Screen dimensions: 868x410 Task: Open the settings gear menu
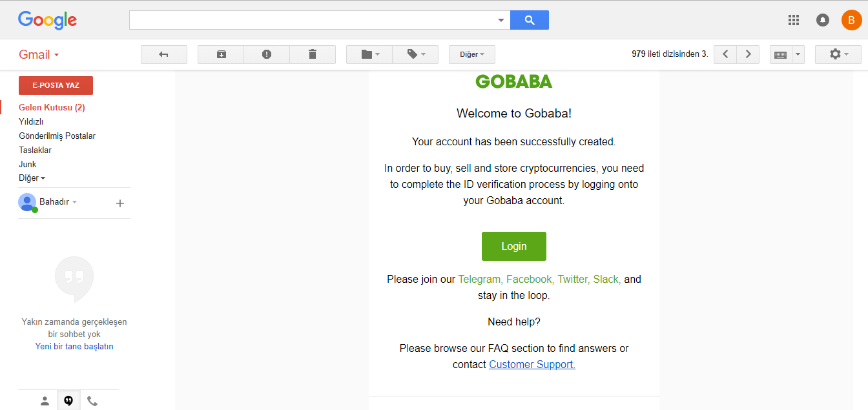(x=838, y=54)
